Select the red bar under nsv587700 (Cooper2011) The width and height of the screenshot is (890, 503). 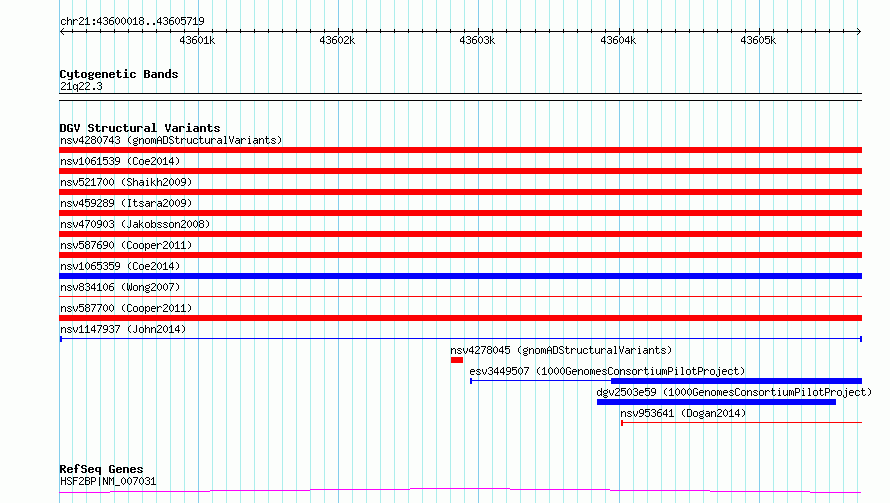click(460, 318)
